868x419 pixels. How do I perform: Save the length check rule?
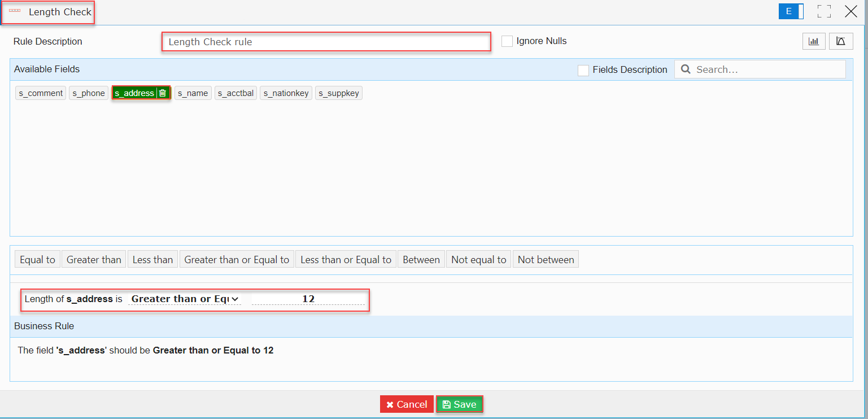[459, 404]
